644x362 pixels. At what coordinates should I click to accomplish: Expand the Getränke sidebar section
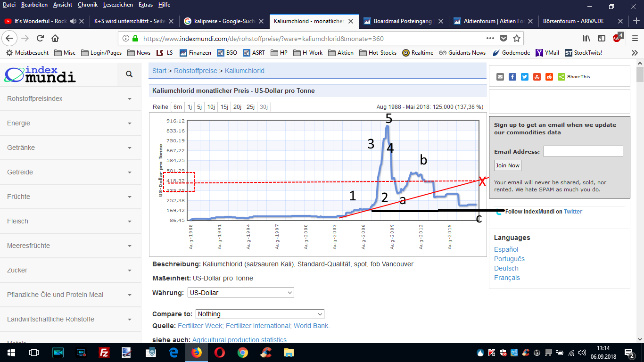pos(70,148)
